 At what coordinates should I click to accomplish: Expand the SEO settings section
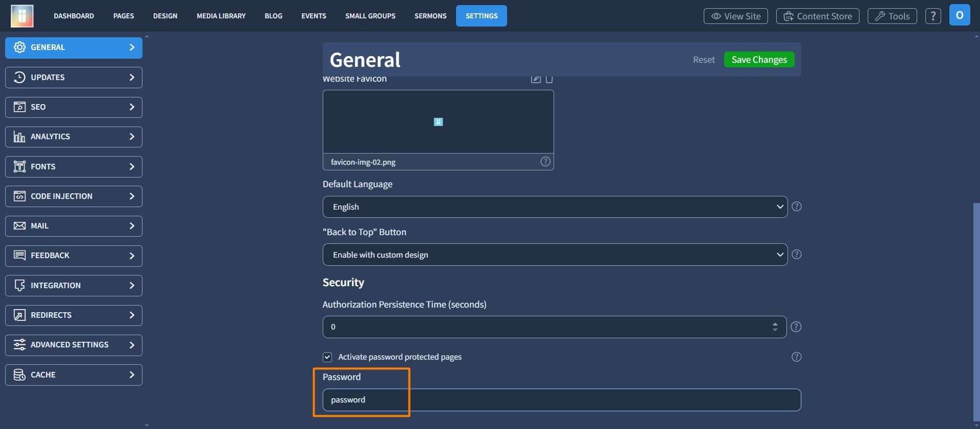tap(74, 107)
